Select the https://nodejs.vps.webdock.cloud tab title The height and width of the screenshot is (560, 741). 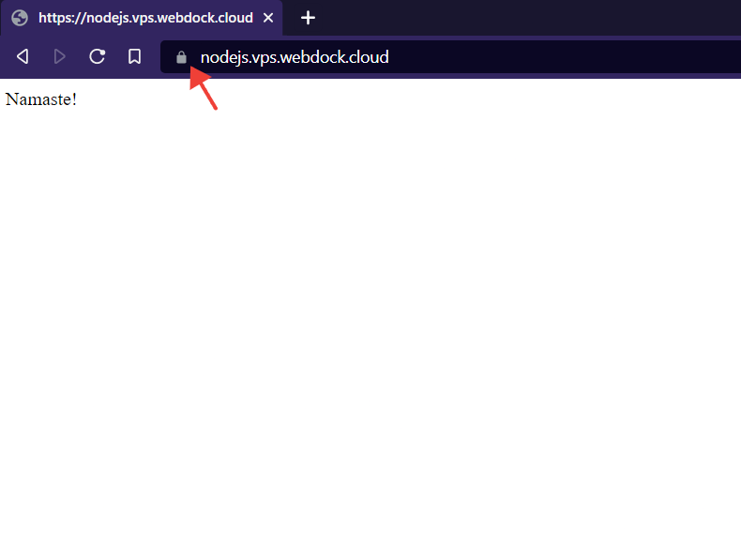145,18
